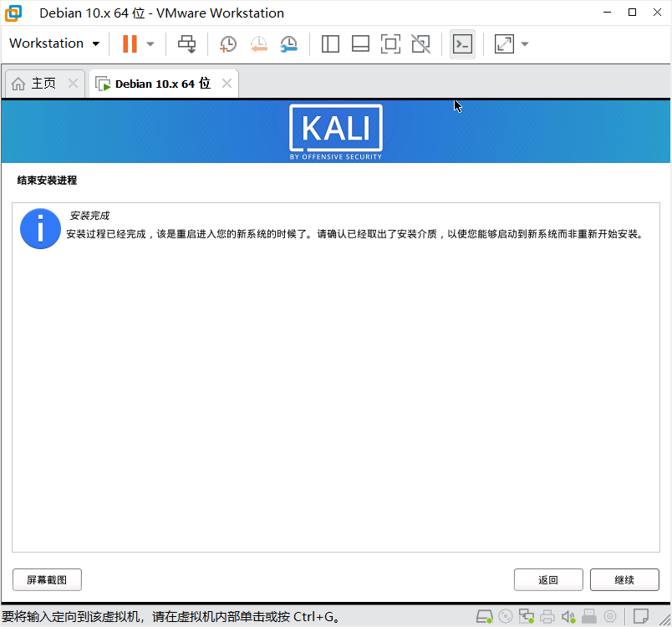The image size is (672, 627).
Task: Open the message log icon
Action: tap(641, 617)
